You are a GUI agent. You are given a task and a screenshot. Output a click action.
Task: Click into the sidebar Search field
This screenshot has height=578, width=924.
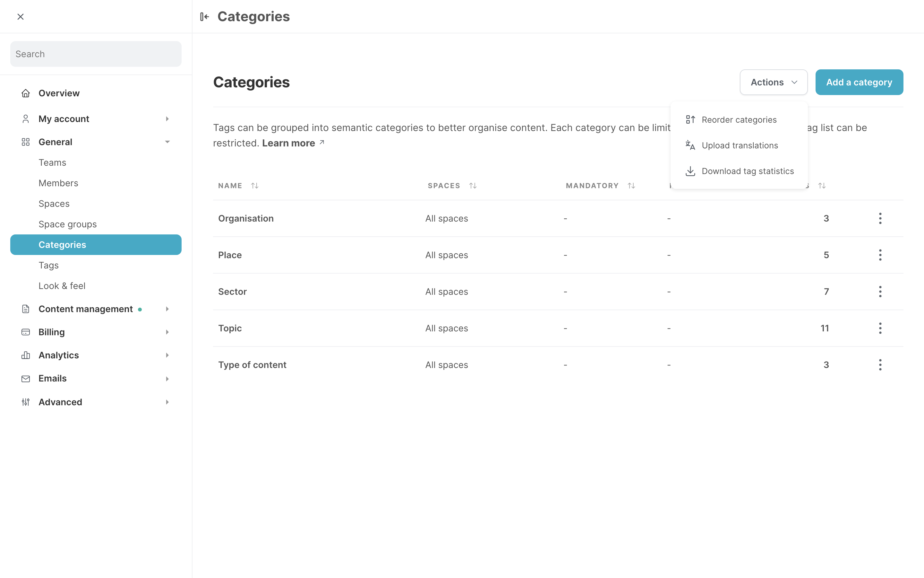[96, 54]
